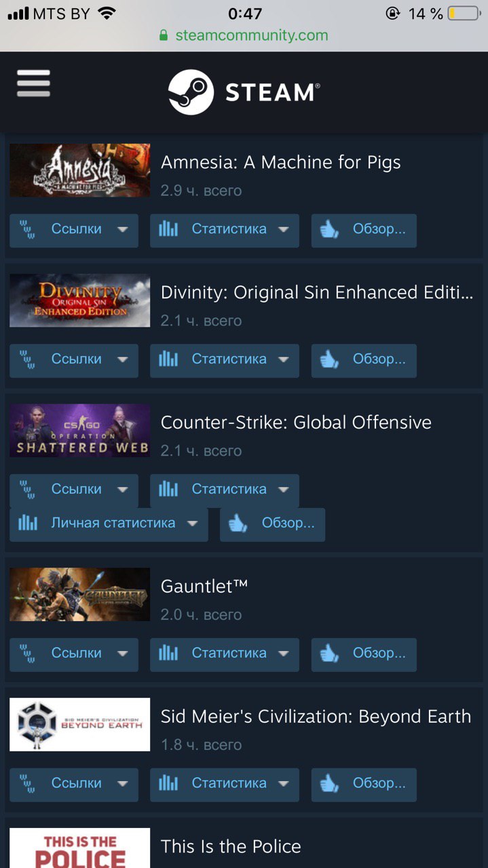Open Amnesia: A Machine for Pigs title
The image size is (488, 868).
tap(281, 163)
